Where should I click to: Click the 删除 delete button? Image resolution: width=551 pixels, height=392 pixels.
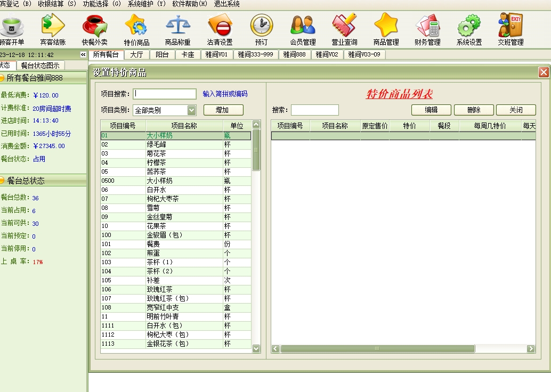coord(473,110)
